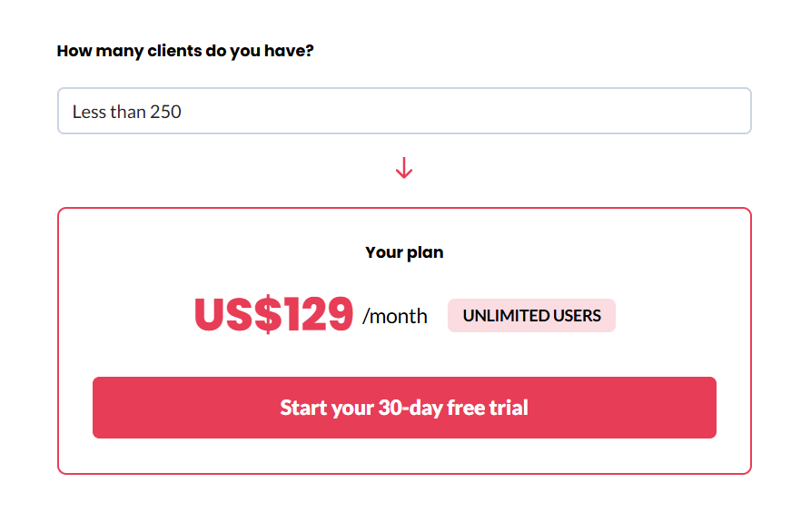811x532 pixels.
Task: Click the "129" digits in the price
Action: click(318, 314)
